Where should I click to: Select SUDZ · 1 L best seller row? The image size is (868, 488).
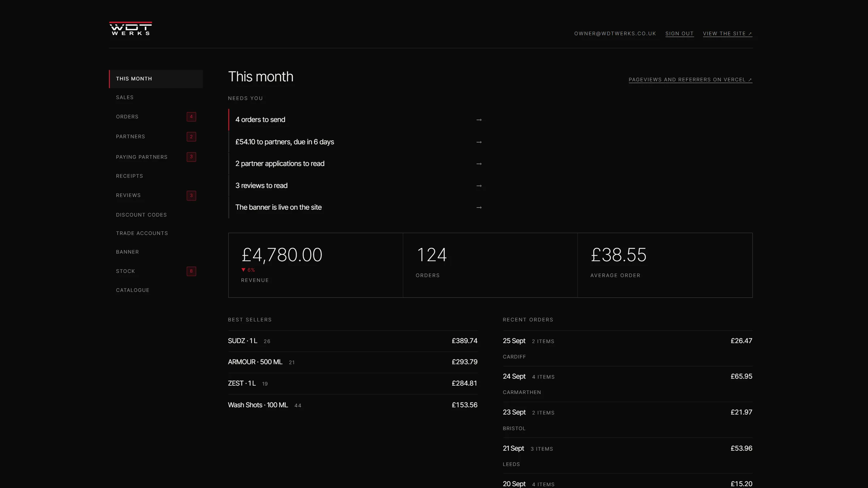coord(353,341)
